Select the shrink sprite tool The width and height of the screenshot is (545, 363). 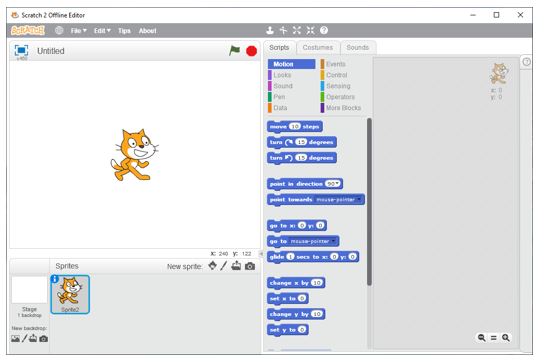(310, 30)
